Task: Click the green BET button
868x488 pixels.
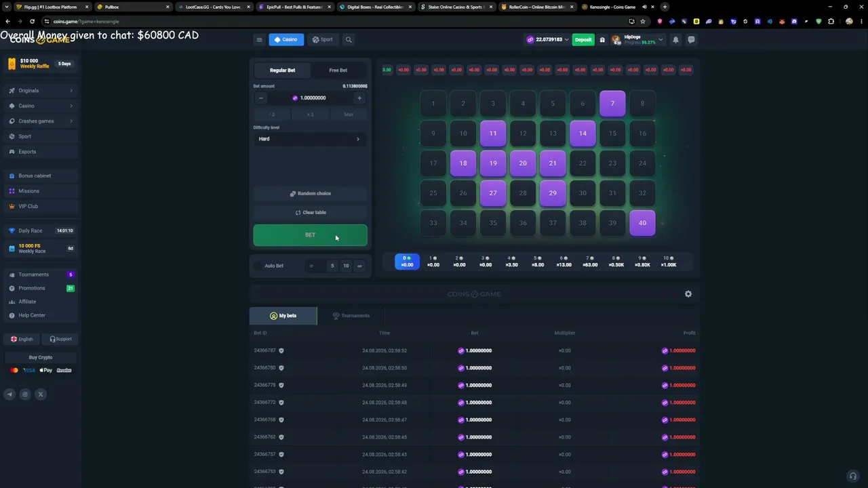Action: click(310, 235)
